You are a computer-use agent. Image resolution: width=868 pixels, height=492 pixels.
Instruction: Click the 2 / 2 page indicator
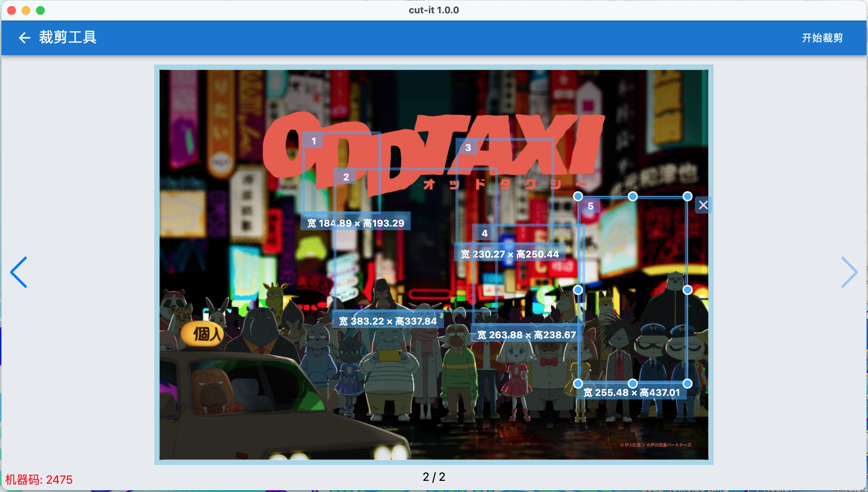coord(434,477)
